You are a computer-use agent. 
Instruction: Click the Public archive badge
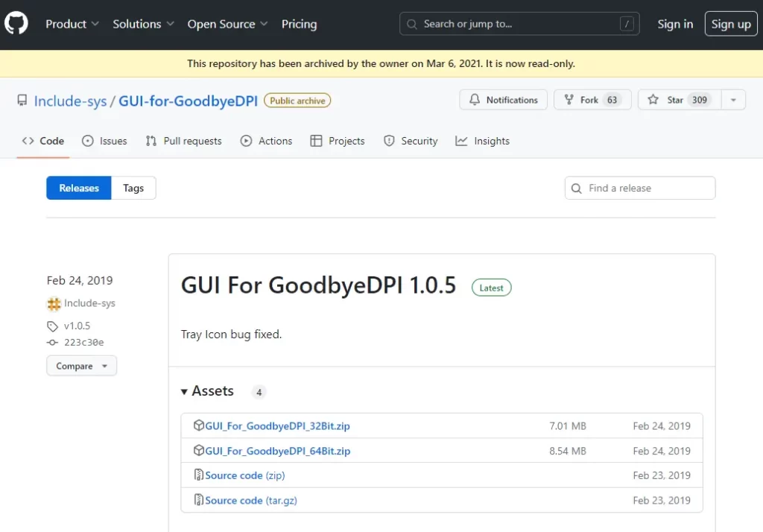click(x=297, y=101)
